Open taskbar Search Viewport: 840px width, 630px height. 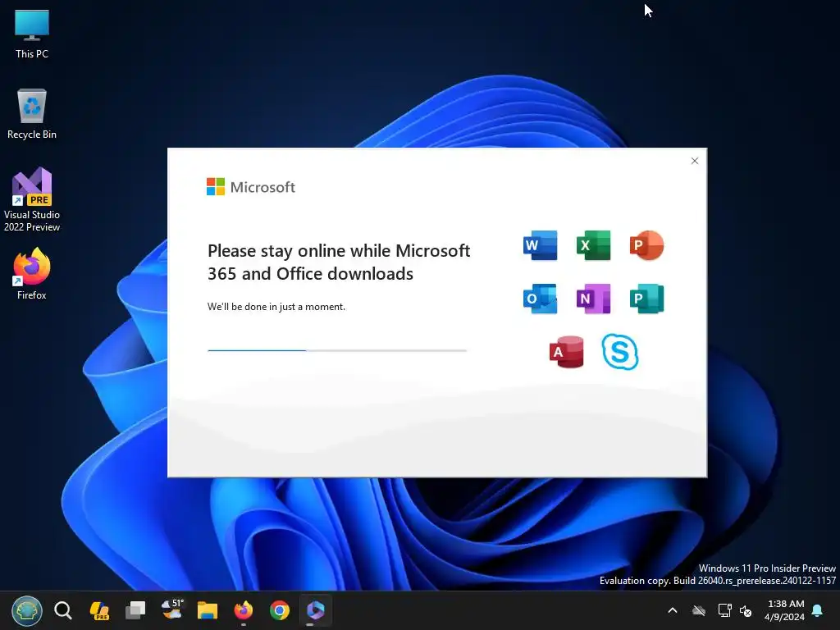coord(62,610)
